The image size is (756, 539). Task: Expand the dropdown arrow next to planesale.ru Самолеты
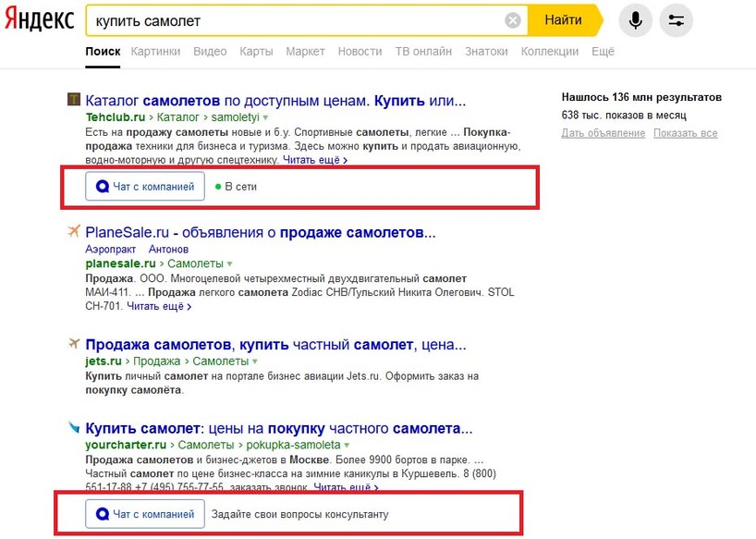coord(229,264)
